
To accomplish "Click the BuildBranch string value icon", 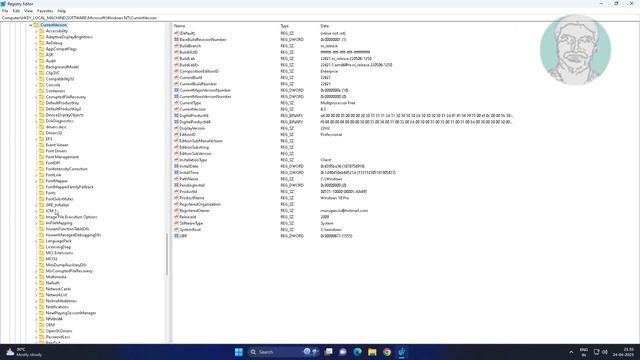I will click(x=176, y=46).
